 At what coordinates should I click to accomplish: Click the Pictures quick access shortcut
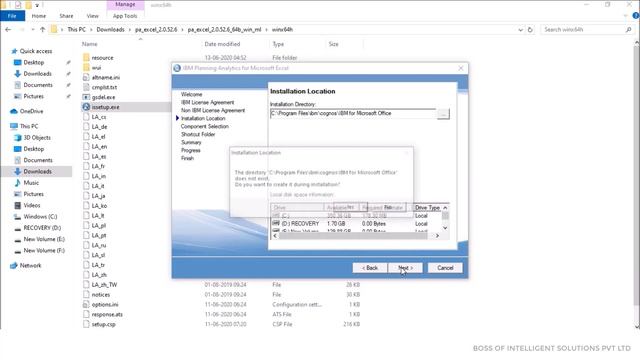[33, 96]
